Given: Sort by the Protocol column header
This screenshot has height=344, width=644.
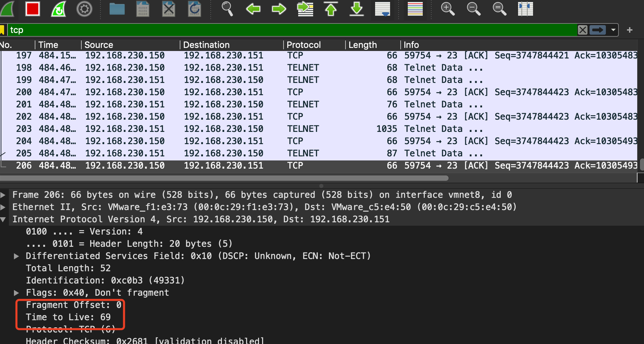Looking at the screenshot, I should pyautogui.click(x=314, y=45).
